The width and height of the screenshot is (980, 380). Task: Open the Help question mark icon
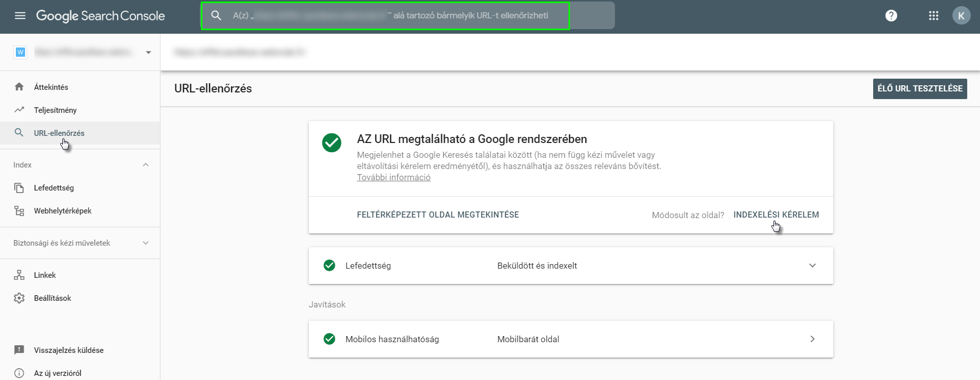[x=891, y=16]
